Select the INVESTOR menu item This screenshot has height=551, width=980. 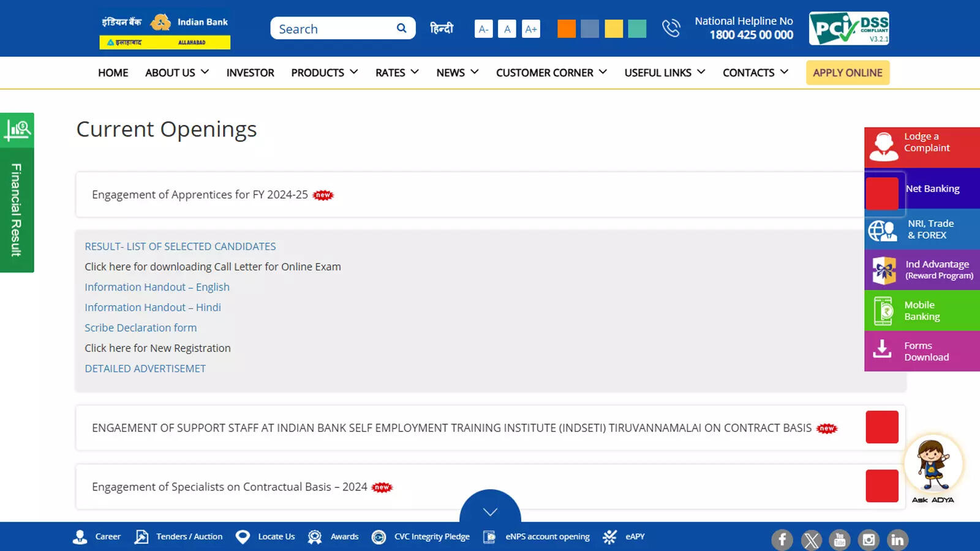pyautogui.click(x=250, y=72)
